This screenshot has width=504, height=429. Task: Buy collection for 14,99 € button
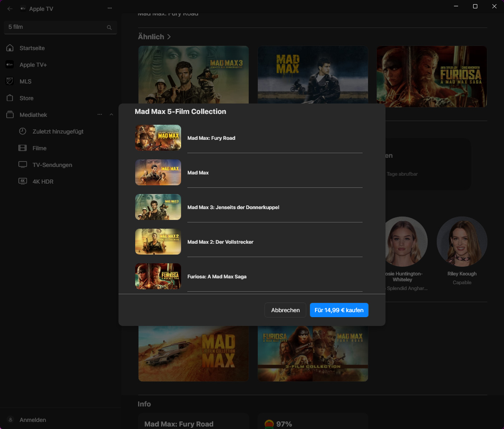(x=339, y=310)
